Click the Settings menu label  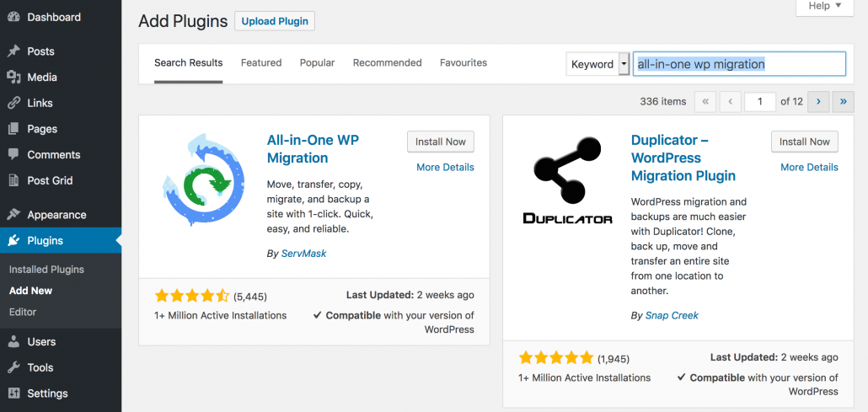pos(47,393)
